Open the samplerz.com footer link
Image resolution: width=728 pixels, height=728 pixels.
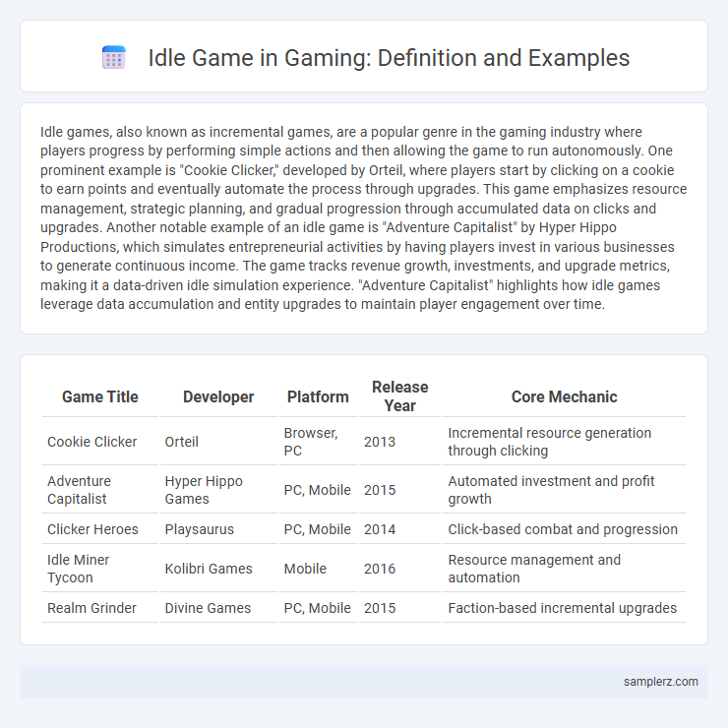tap(660, 682)
